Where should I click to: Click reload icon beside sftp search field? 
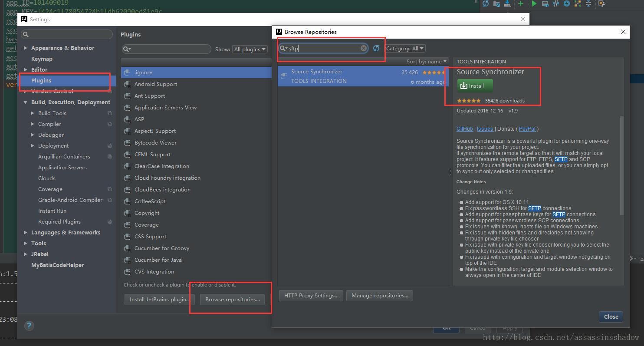[x=376, y=48]
